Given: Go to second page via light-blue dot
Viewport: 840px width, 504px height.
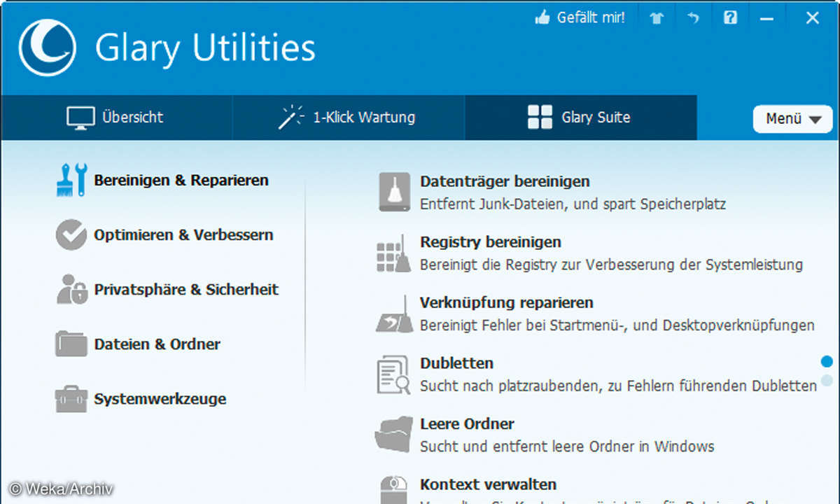Looking at the screenshot, I should tap(827, 381).
